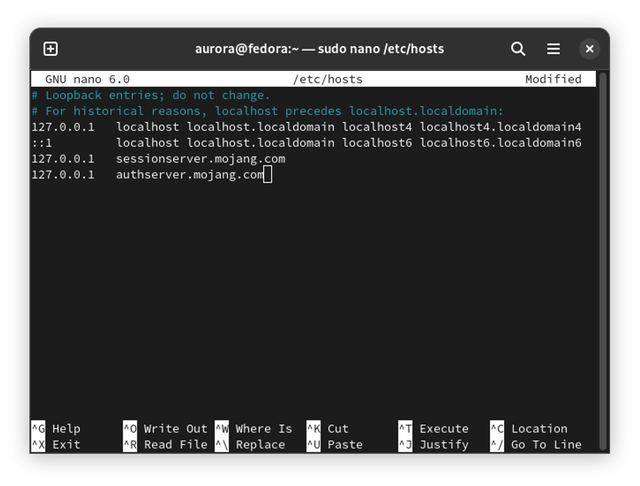The image size is (640, 486).
Task: Click the ^G Help shortcut
Action: [56, 428]
